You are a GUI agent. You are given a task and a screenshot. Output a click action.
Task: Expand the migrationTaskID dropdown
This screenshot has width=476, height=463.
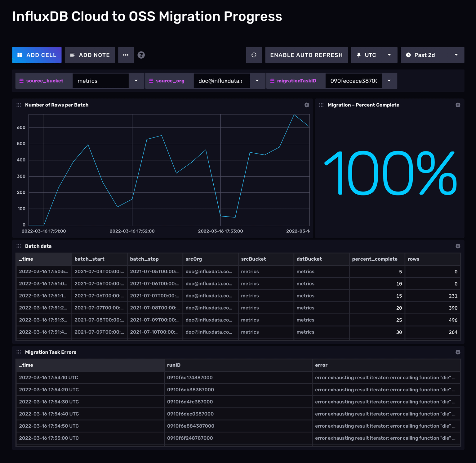[x=389, y=81]
